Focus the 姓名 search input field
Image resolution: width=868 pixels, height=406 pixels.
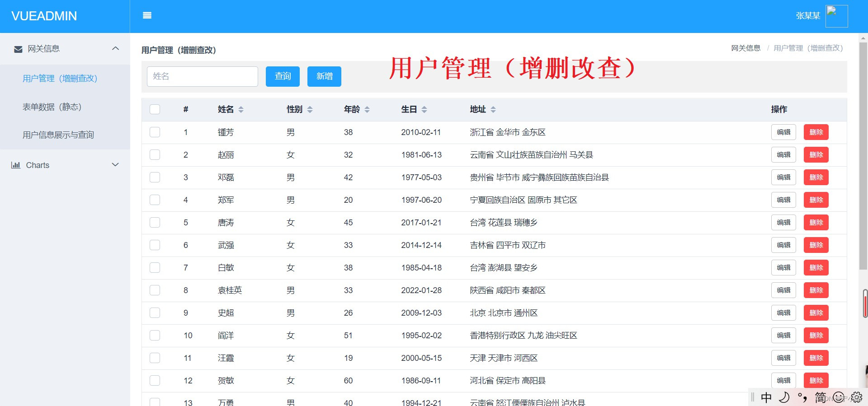(203, 76)
